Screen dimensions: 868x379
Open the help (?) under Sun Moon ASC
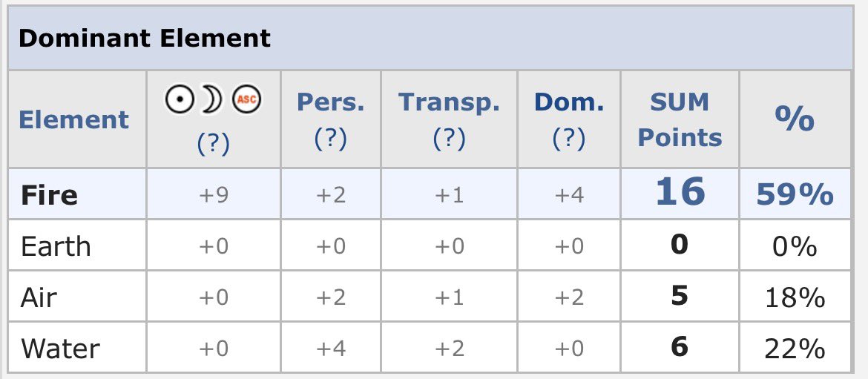point(213,144)
